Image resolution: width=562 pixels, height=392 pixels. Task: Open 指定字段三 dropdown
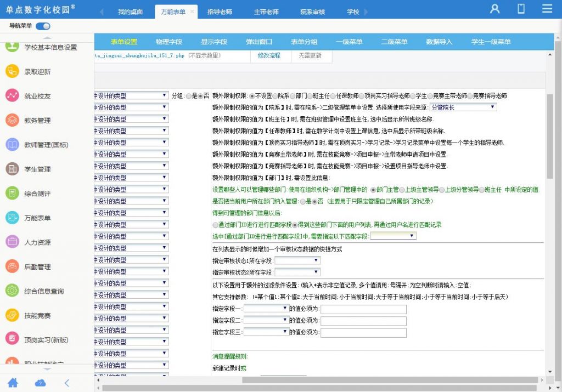pyautogui.click(x=266, y=332)
